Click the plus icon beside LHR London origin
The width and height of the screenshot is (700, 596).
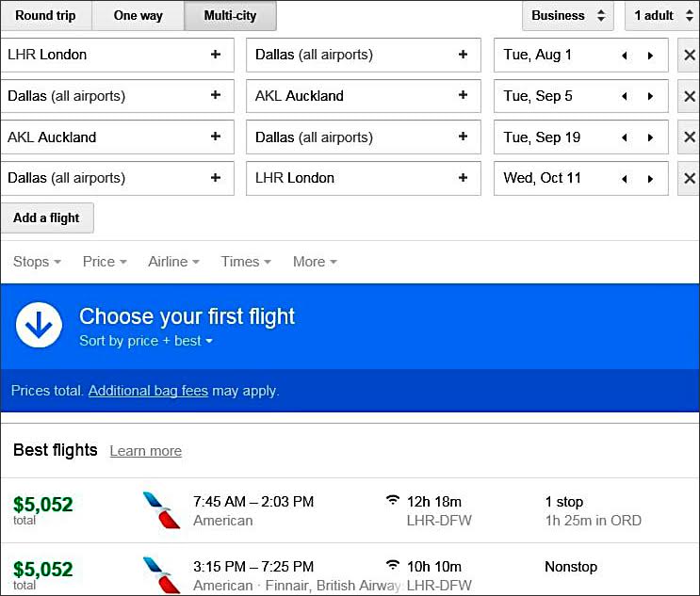click(216, 55)
